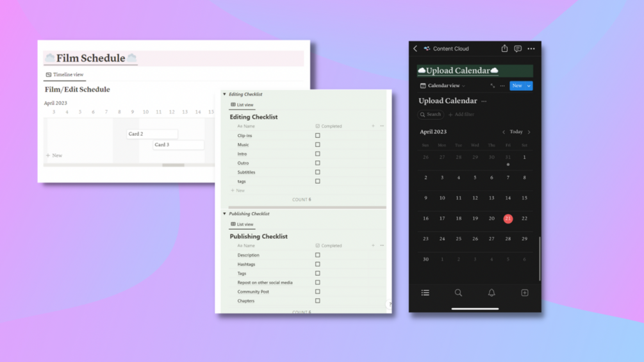Check the Chapters checkbox
Screen dimensions: 644x362
coord(317,301)
